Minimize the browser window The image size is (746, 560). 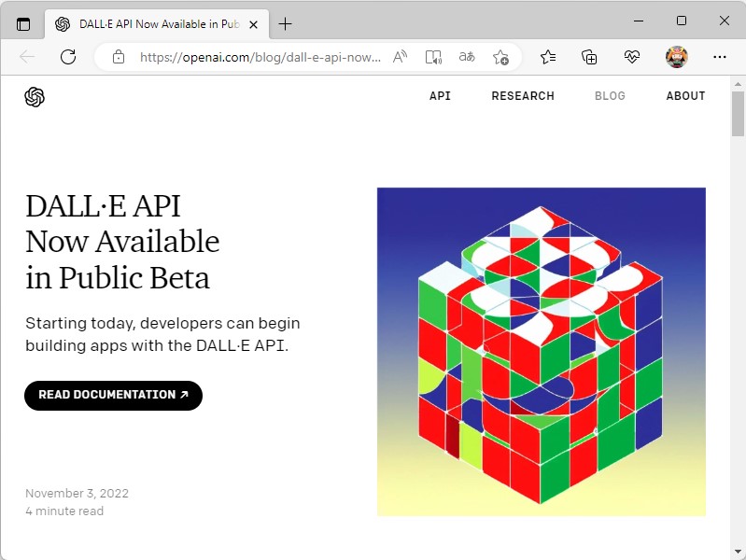(x=639, y=21)
